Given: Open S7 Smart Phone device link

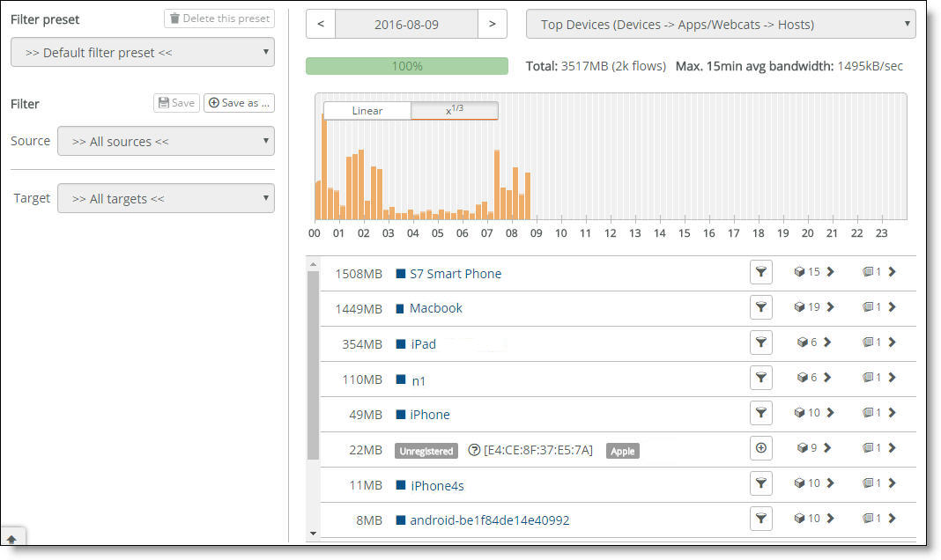Looking at the screenshot, I should [x=456, y=274].
